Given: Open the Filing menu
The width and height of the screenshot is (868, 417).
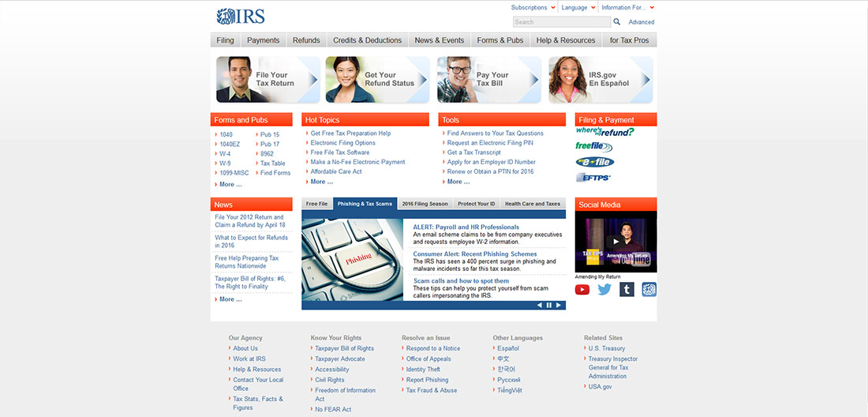Looking at the screenshot, I should coord(226,40).
